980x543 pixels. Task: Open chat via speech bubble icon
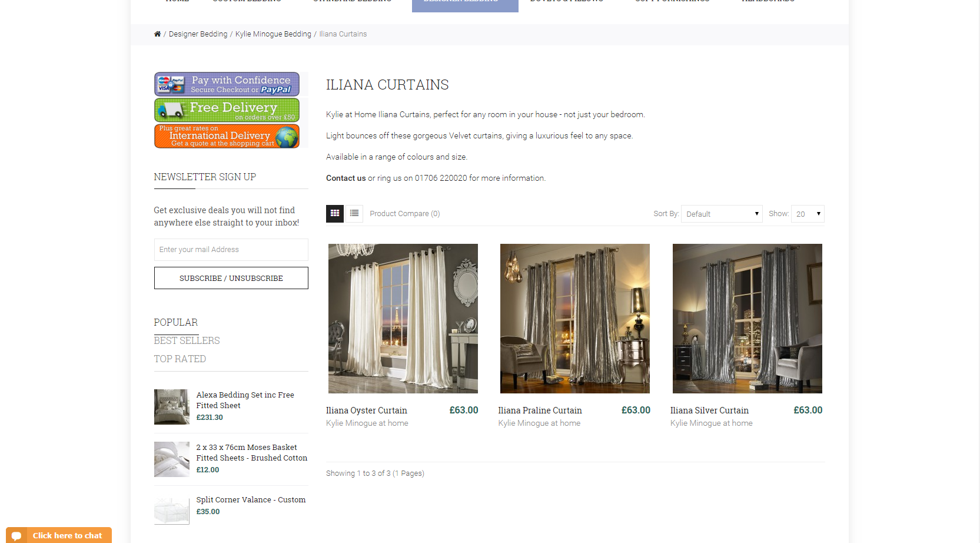click(x=16, y=536)
